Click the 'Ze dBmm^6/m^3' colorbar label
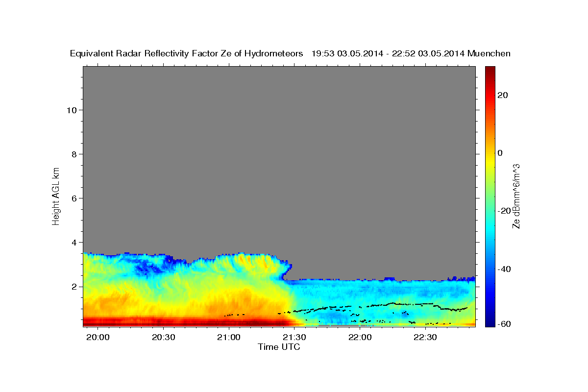Screen dimensions: 588x392 click(x=516, y=196)
